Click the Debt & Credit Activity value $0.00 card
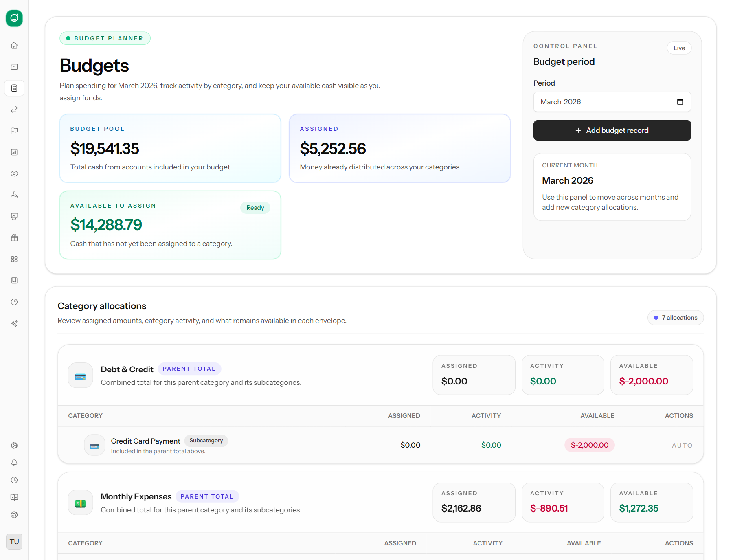The height and width of the screenshot is (560, 733). [x=563, y=375]
